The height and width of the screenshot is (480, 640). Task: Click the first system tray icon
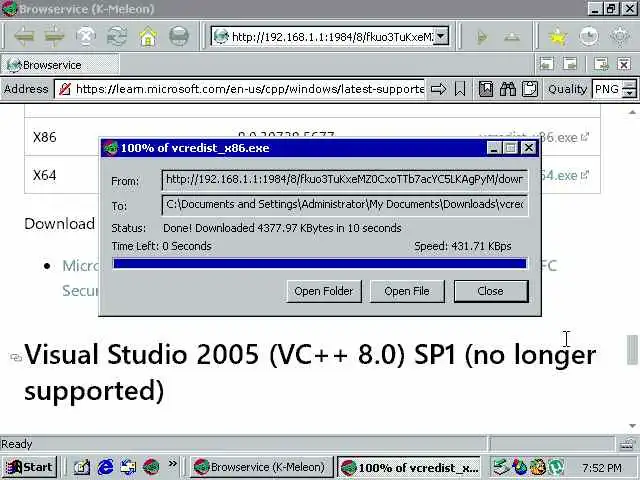pos(500,467)
